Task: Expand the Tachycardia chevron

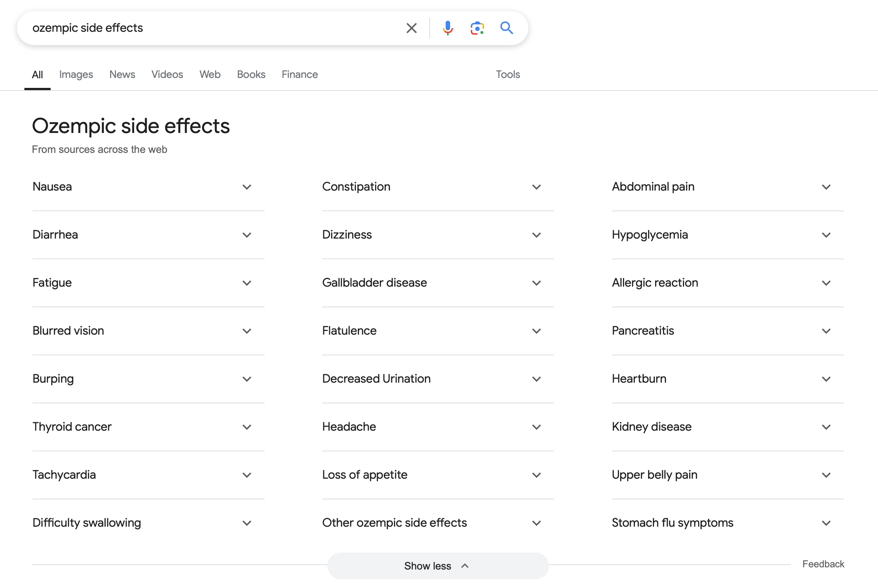Action: tap(247, 475)
